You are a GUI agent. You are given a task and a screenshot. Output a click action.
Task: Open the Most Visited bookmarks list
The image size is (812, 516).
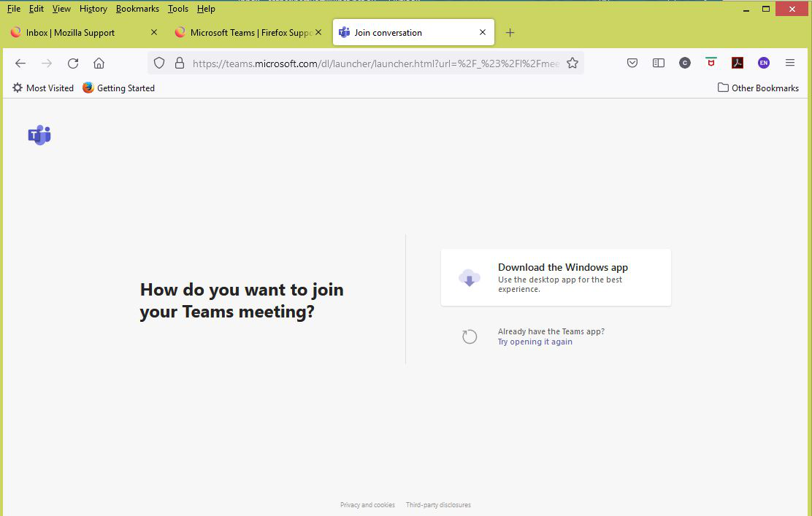tap(43, 88)
